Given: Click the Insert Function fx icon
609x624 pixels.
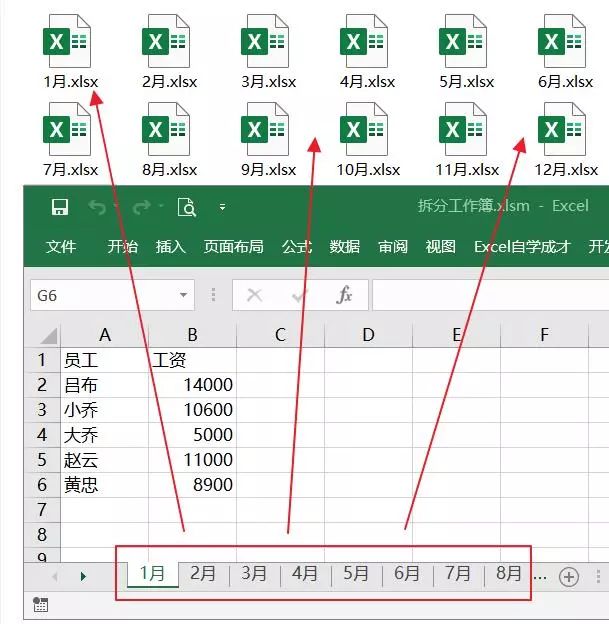Looking at the screenshot, I should pos(344,295).
